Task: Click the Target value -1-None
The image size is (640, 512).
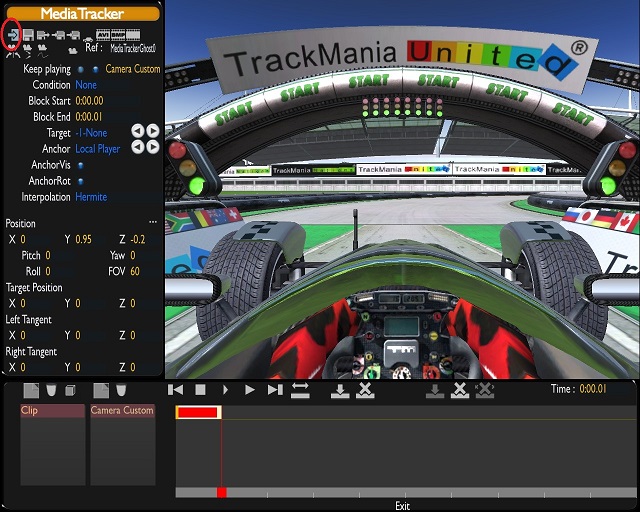Action: (91, 133)
